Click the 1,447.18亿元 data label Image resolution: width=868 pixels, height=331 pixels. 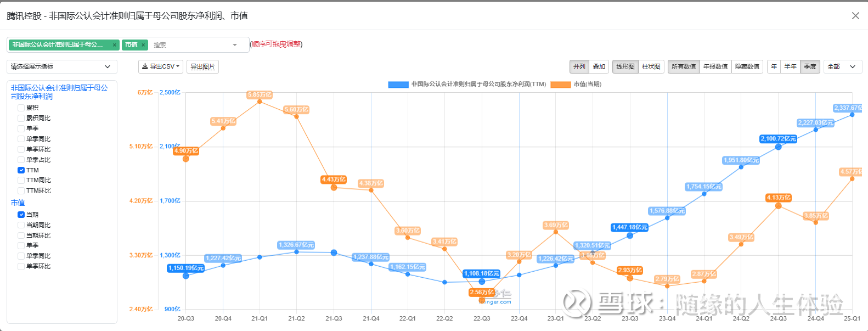pyautogui.click(x=630, y=227)
